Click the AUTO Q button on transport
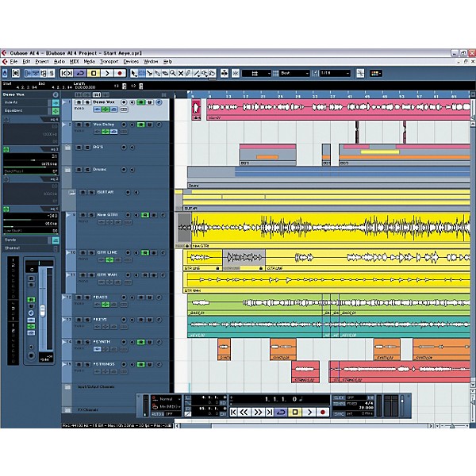 click(x=158, y=414)
